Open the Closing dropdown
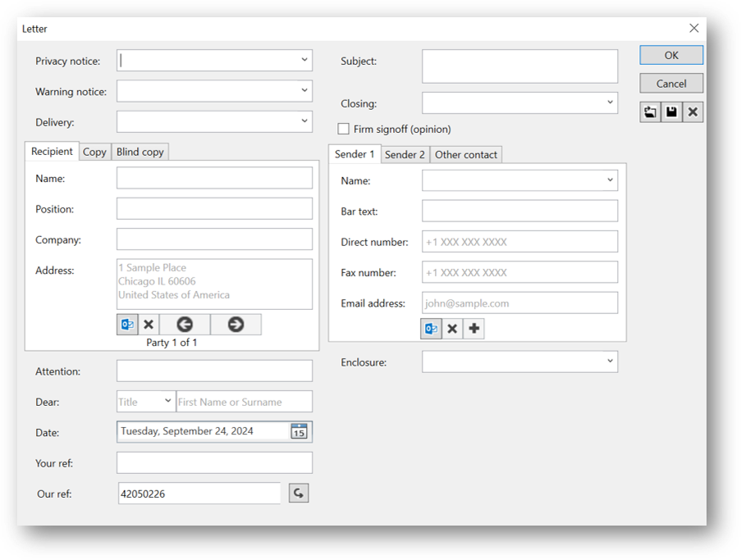 click(x=610, y=102)
